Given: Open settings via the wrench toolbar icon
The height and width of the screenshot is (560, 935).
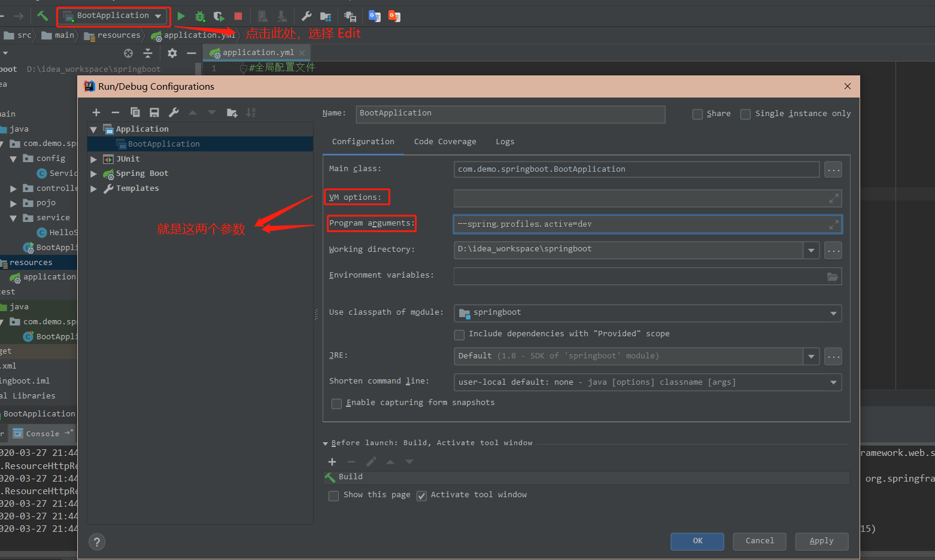Looking at the screenshot, I should pos(306,16).
